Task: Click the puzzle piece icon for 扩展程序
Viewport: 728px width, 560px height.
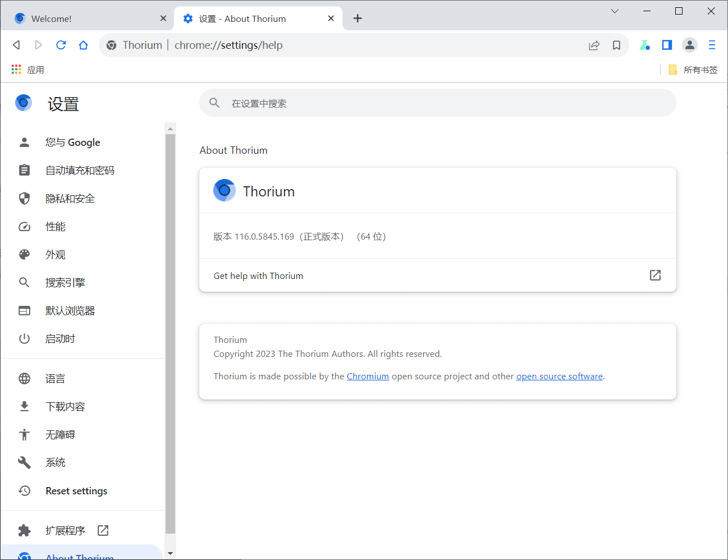Action: tap(24, 530)
